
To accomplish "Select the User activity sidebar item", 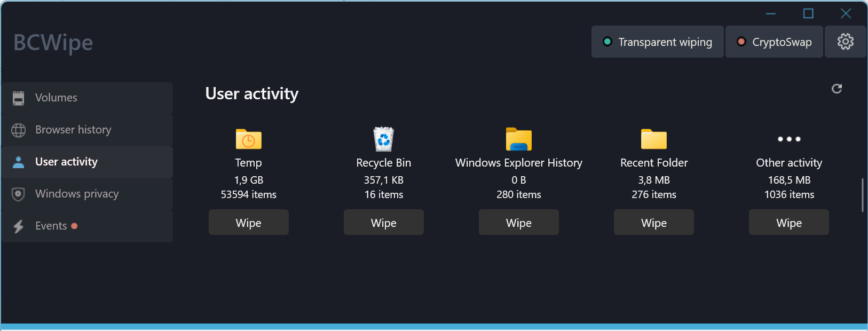I will (x=87, y=162).
